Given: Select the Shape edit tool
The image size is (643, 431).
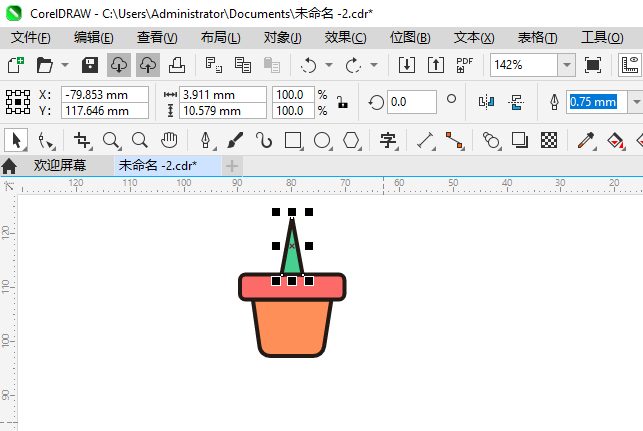Looking at the screenshot, I should [46, 141].
